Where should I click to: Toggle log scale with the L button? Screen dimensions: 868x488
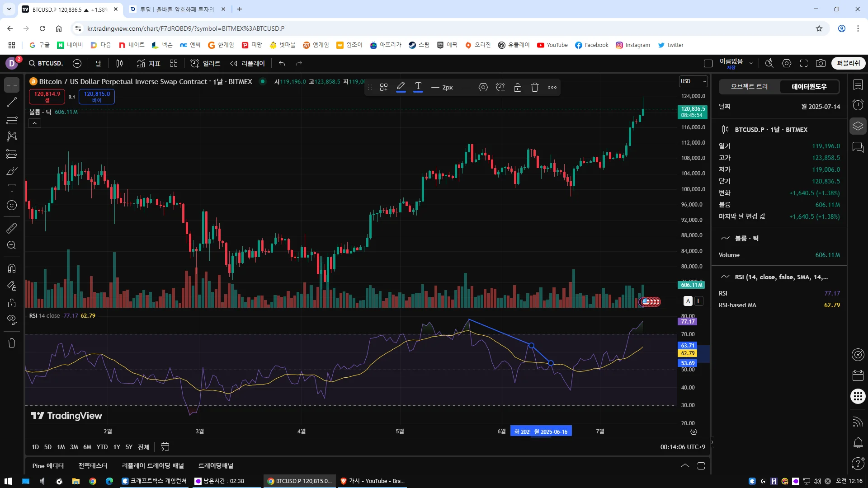pyautogui.click(x=699, y=301)
